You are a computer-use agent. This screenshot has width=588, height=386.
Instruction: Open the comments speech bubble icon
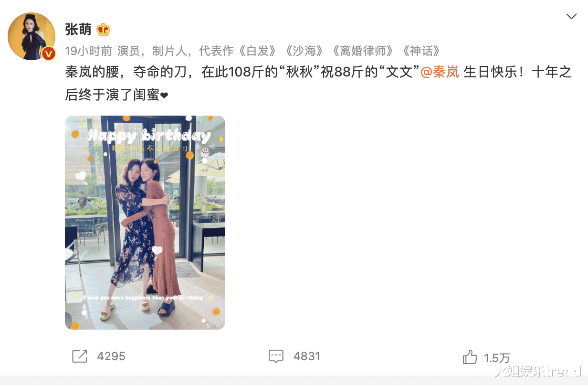[x=276, y=356]
